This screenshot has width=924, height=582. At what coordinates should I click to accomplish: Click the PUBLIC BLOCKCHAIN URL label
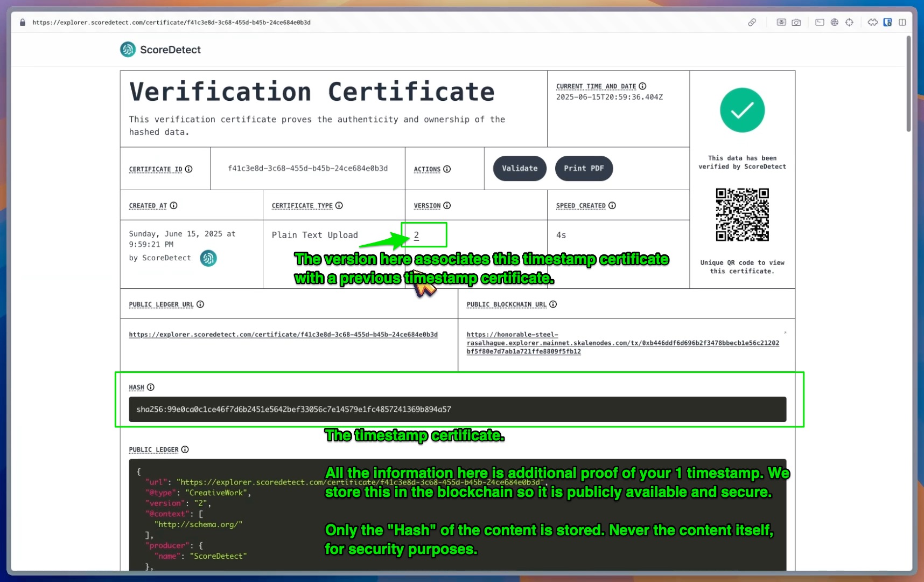click(x=506, y=304)
